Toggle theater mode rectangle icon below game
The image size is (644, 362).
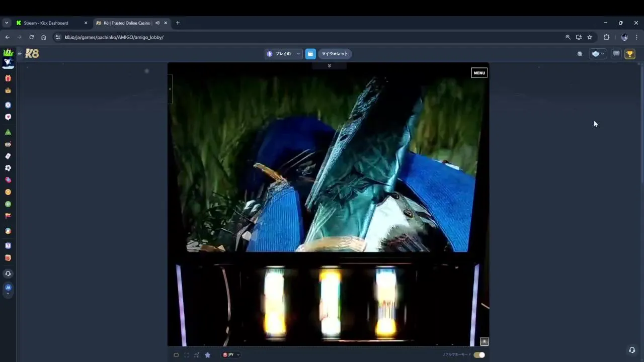click(176, 355)
